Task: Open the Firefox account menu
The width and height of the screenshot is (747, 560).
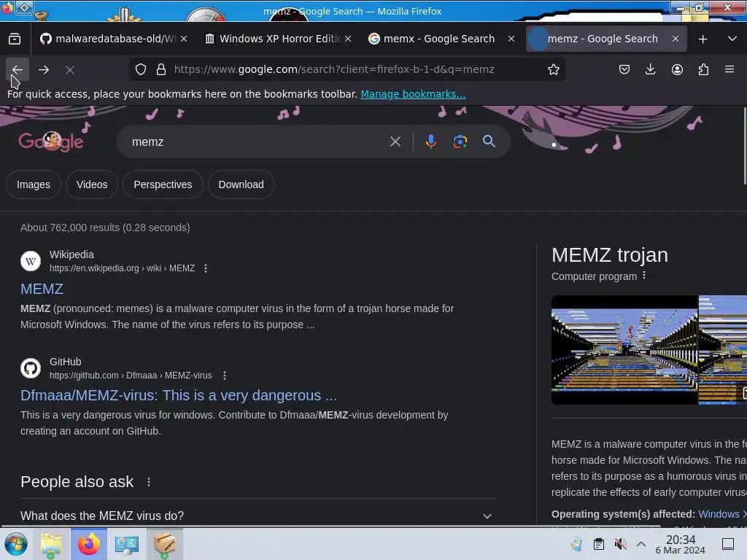Action: 677,69
